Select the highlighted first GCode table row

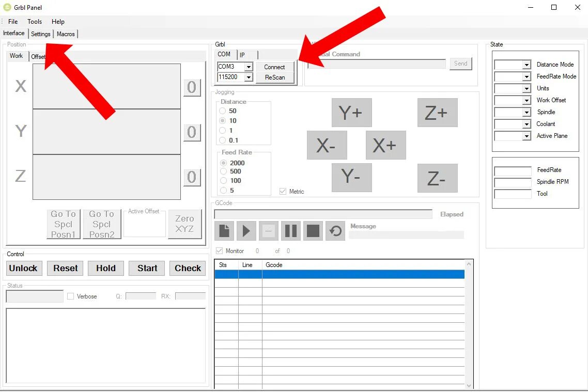tap(339, 275)
